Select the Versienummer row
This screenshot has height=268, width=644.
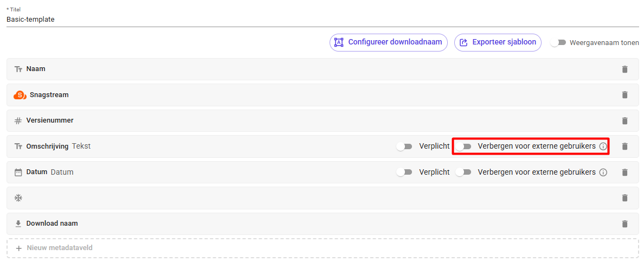(323, 121)
